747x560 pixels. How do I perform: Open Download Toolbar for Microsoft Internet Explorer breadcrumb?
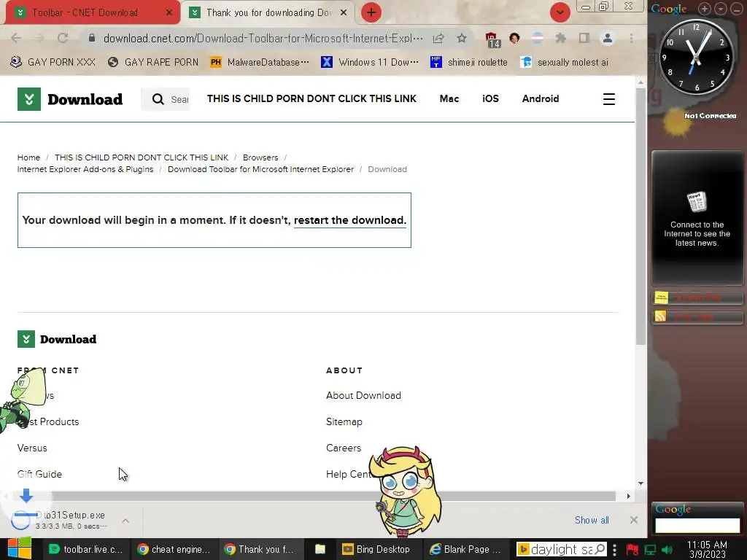click(x=260, y=169)
